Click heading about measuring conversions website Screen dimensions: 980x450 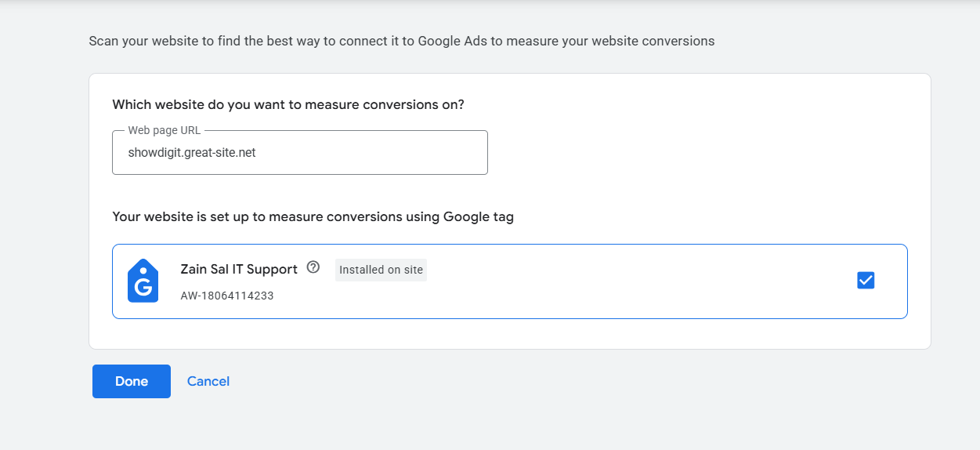pos(288,104)
